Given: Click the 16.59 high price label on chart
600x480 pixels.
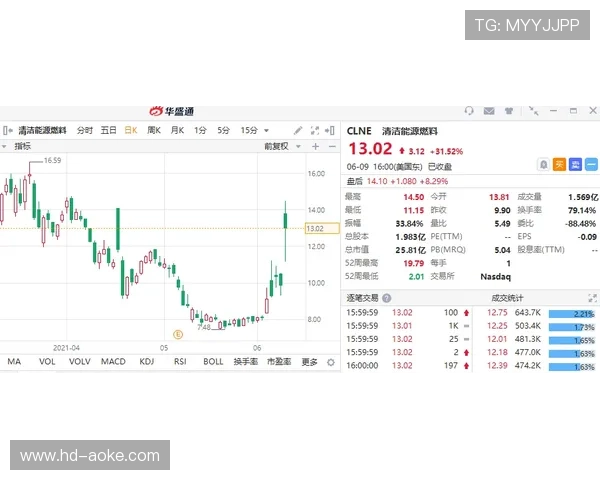Looking at the screenshot, I should pos(52,160).
